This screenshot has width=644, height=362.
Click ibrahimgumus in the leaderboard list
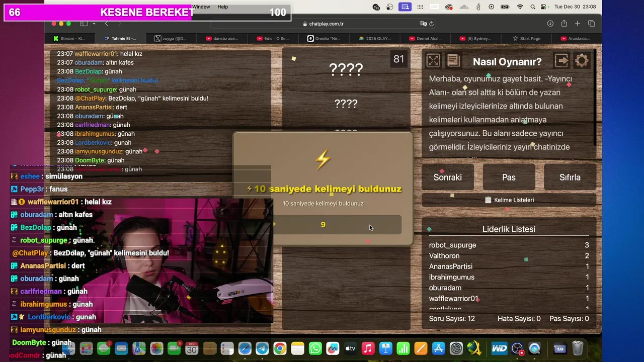452,277
